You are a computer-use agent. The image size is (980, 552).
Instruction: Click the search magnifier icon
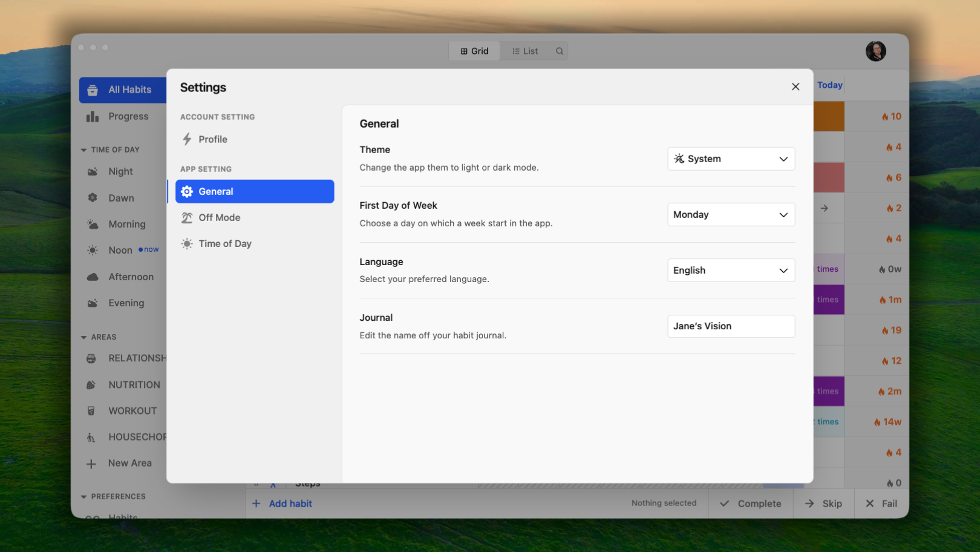pyautogui.click(x=560, y=51)
